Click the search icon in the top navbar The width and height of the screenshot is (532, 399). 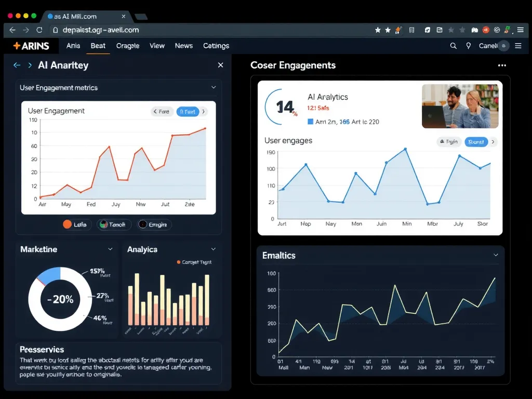[x=453, y=46]
